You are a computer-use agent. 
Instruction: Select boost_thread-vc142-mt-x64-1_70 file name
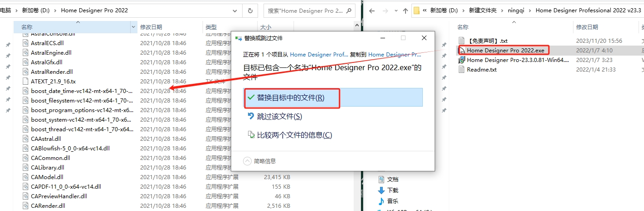(x=82, y=129)
